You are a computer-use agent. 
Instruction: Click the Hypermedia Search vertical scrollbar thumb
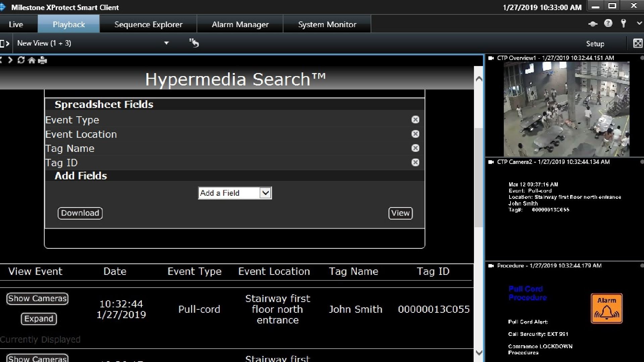click(479, 178)
